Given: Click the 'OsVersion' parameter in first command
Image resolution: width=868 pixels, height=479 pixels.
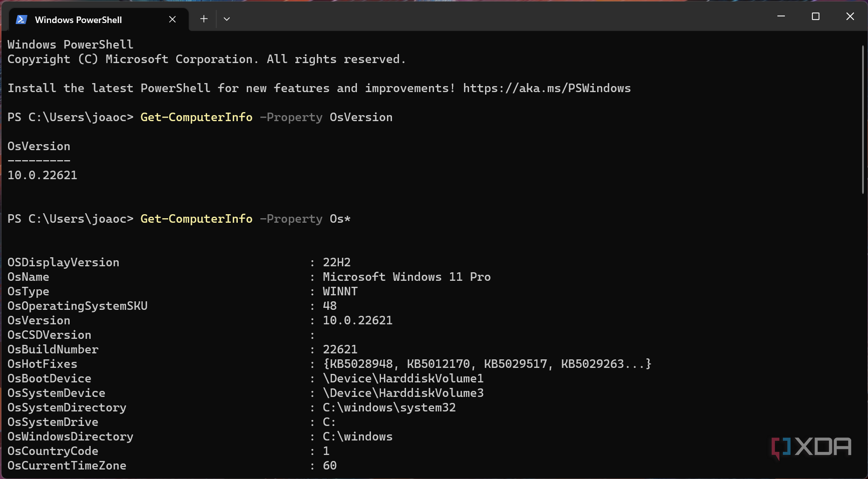Looking at the screenshot, I should [x=361, y=117].
